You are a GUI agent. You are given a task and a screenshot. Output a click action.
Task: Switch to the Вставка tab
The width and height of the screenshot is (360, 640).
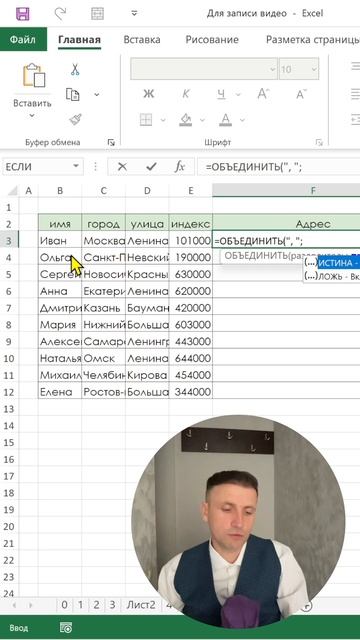142,40
